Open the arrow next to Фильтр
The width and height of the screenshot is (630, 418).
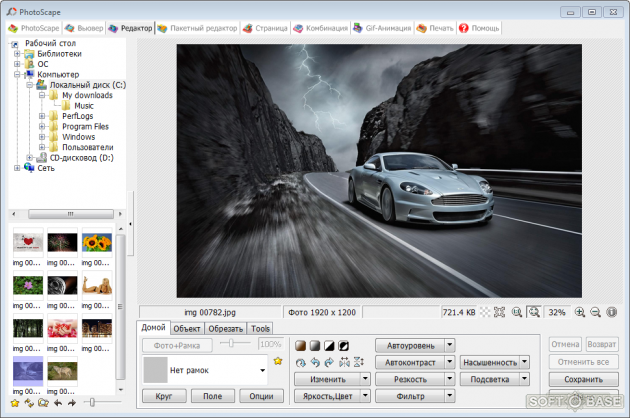pos(450,397)
